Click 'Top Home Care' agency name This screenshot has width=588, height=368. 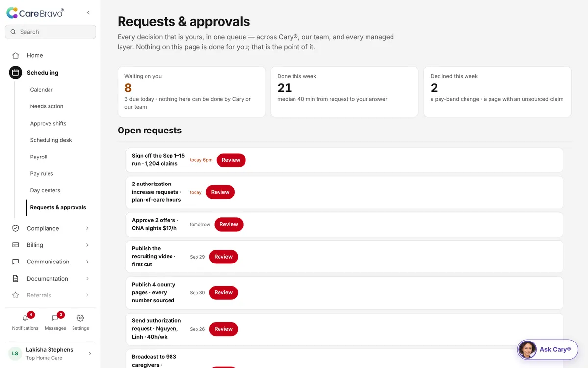tap(44, 358)
